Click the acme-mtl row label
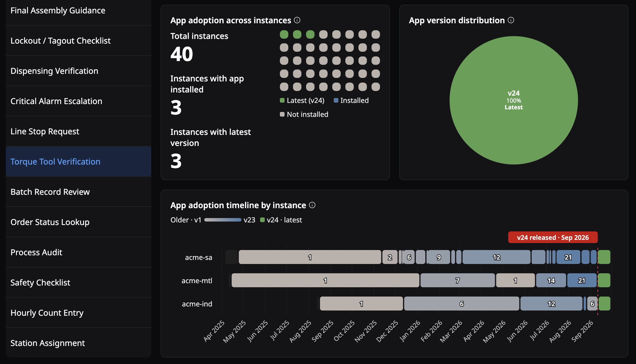Image resolution: width=636 pixels, height=364 pixels. click(x=197, y=281)
